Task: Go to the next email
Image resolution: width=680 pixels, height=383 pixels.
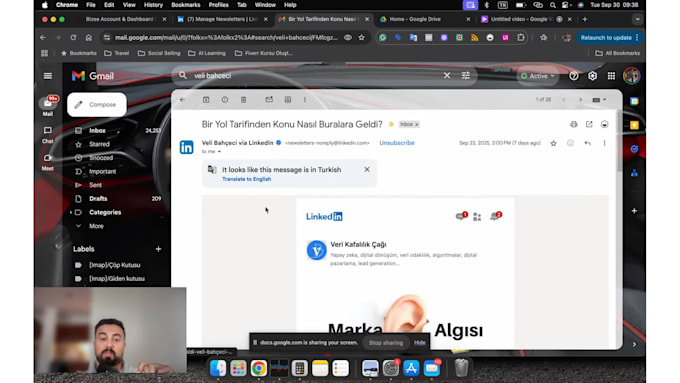Action: click(580, 100)
